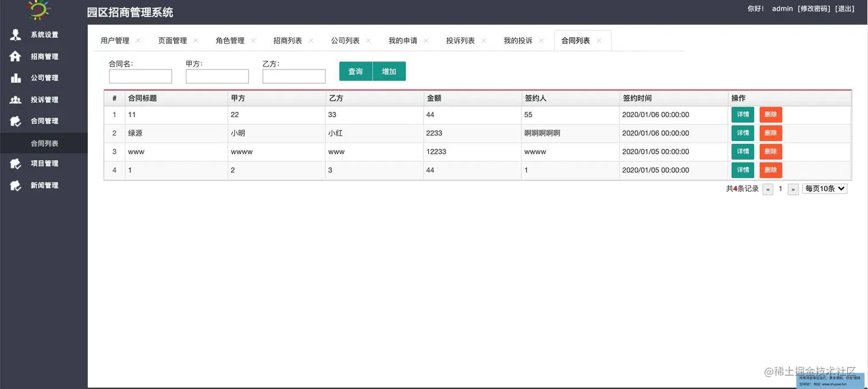
Task: Click the system logo icon
Action: (39, 9)
